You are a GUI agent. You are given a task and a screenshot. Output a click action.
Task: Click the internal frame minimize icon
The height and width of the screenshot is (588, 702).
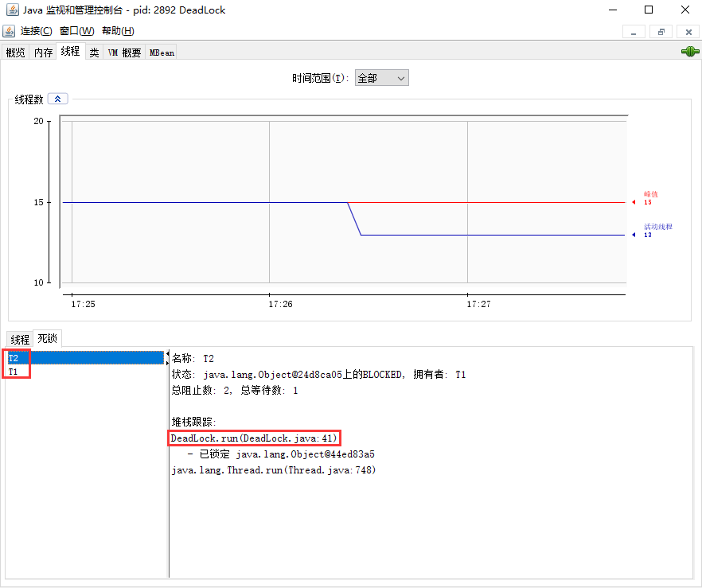click(634, 30)
